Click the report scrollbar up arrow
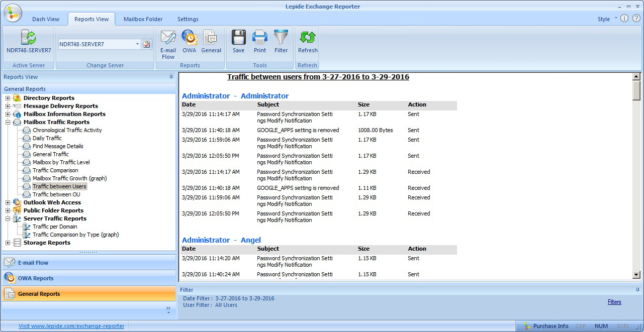The image size is (644, 332). pos(636,77)
